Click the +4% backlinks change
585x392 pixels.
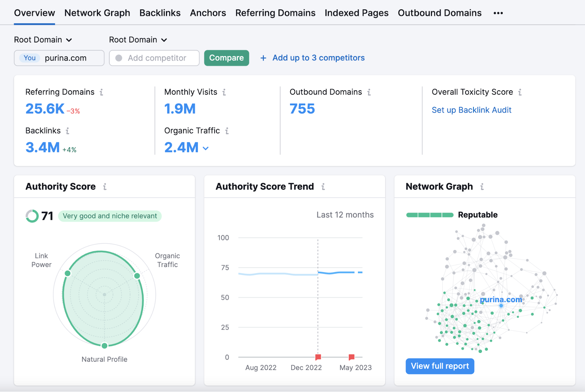click(x=69, y=150)
